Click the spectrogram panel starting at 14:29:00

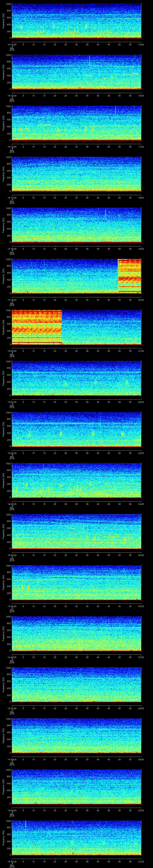pyautogui.click(x=76, y=786)
